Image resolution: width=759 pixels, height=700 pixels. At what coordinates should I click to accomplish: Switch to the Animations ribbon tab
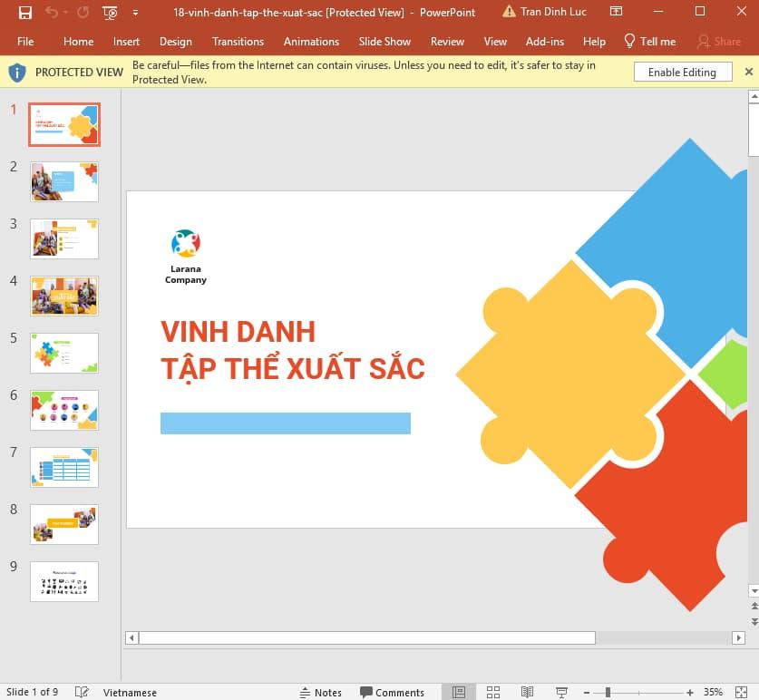(311, 41)
